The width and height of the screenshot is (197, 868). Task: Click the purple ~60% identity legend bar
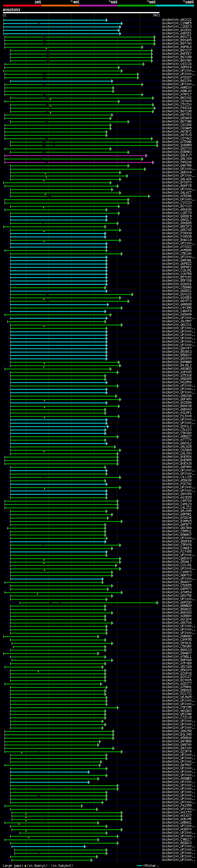point(99,6)
